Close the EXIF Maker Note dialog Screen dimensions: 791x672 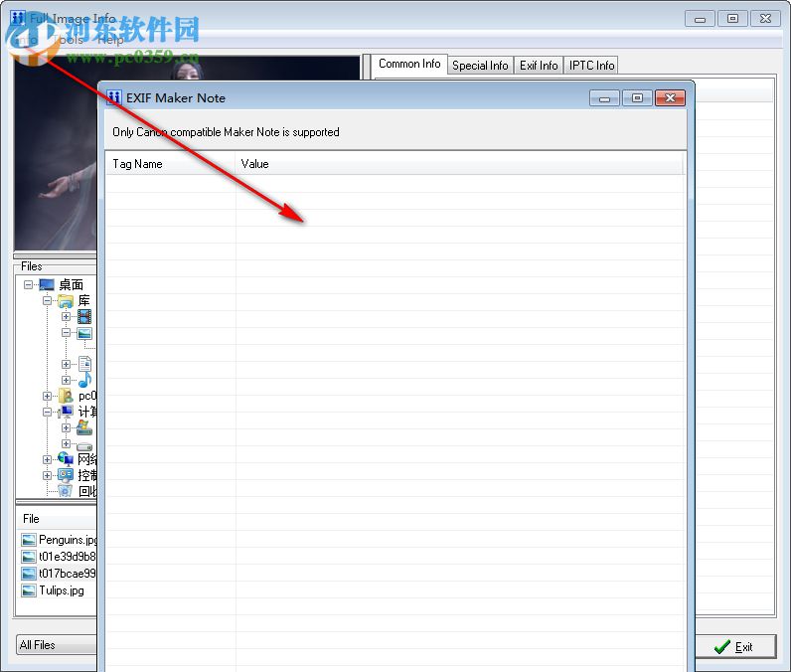670,97
